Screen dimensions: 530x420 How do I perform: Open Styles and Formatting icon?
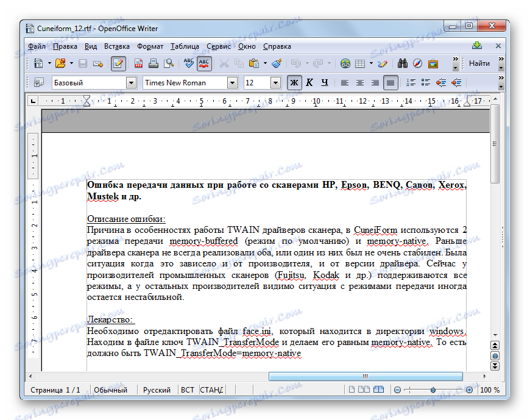[x=38, y=82]
